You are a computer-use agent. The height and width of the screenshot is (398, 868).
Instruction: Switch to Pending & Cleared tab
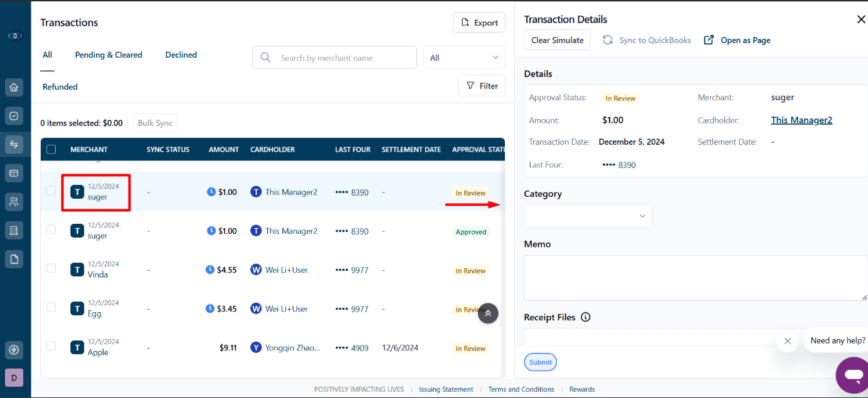(x=109, y=55)
